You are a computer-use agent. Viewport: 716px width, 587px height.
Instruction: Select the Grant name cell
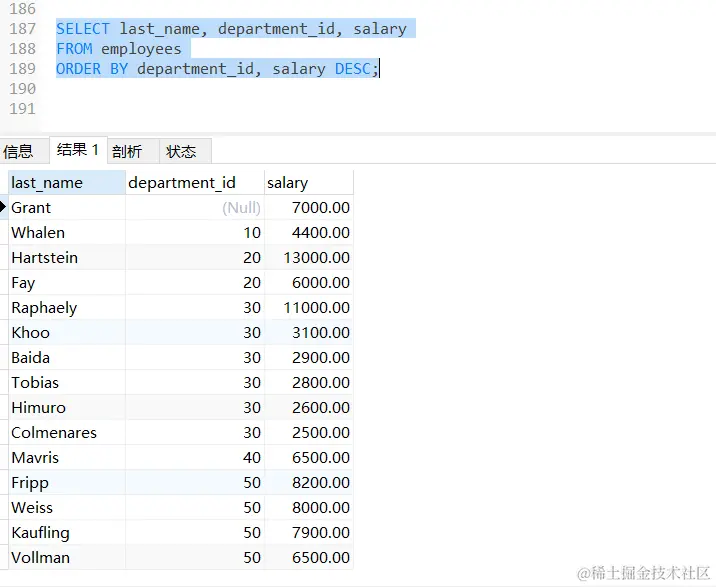click(67, 208)
